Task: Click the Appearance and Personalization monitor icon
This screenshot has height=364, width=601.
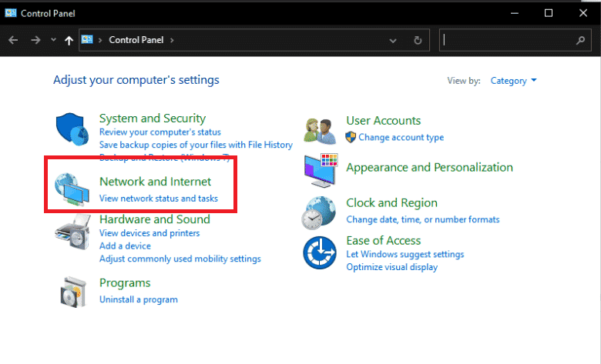Action: [321, 169]
